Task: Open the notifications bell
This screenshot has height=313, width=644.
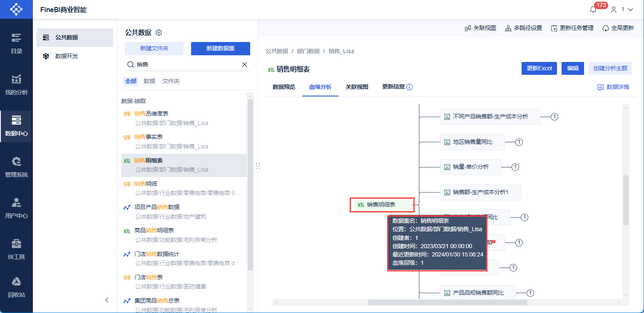Action: tap(593, 10)
